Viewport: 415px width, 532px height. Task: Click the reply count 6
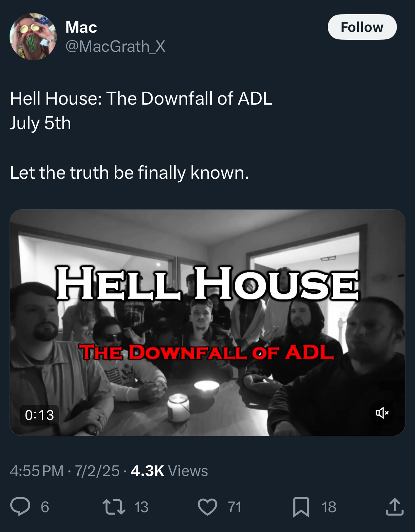coord(45,507)
